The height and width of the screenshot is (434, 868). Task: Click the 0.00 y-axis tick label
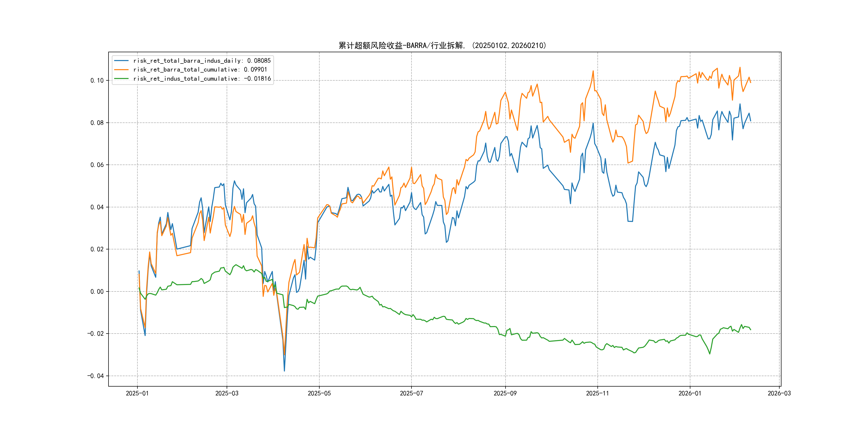click(x=97, y=291)
